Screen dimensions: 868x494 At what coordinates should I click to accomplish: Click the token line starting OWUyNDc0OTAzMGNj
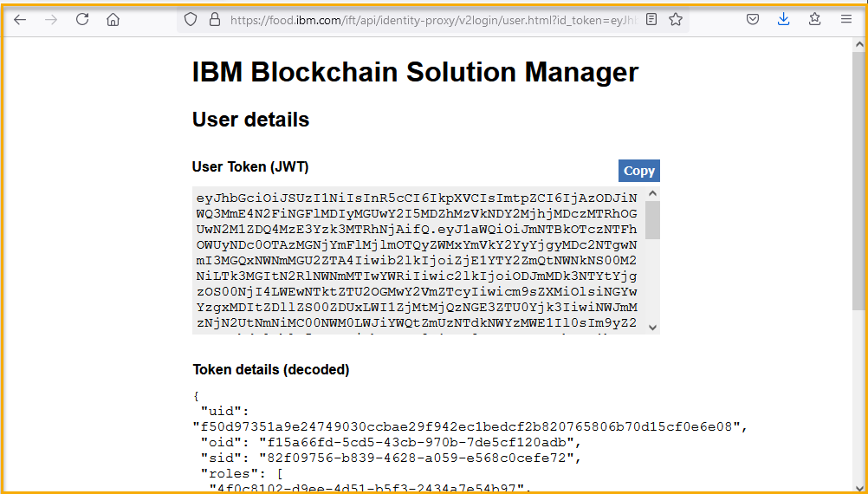[x=417, y=244]
